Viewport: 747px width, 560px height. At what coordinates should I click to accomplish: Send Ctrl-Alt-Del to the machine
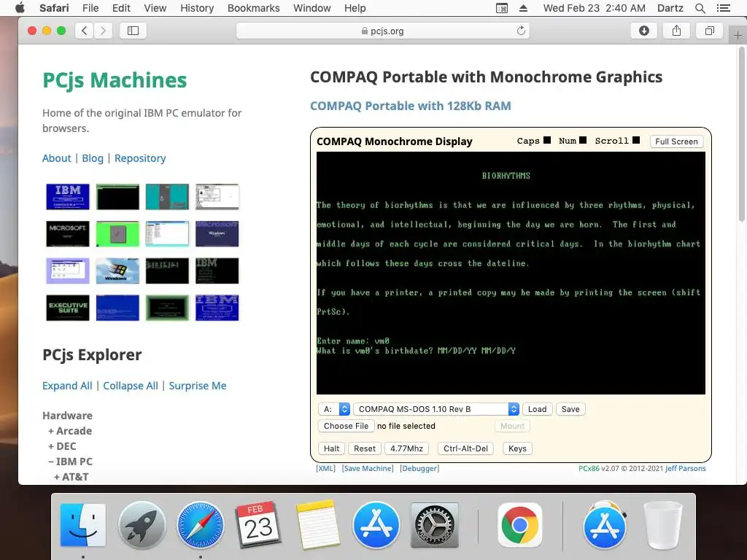(x=465, y=448)
